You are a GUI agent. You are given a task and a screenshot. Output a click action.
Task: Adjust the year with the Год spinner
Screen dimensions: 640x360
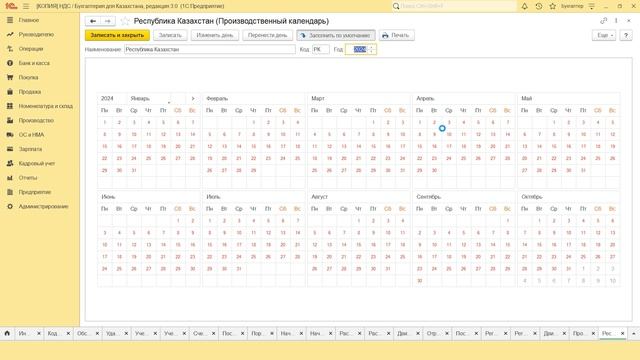coord(371,49)
